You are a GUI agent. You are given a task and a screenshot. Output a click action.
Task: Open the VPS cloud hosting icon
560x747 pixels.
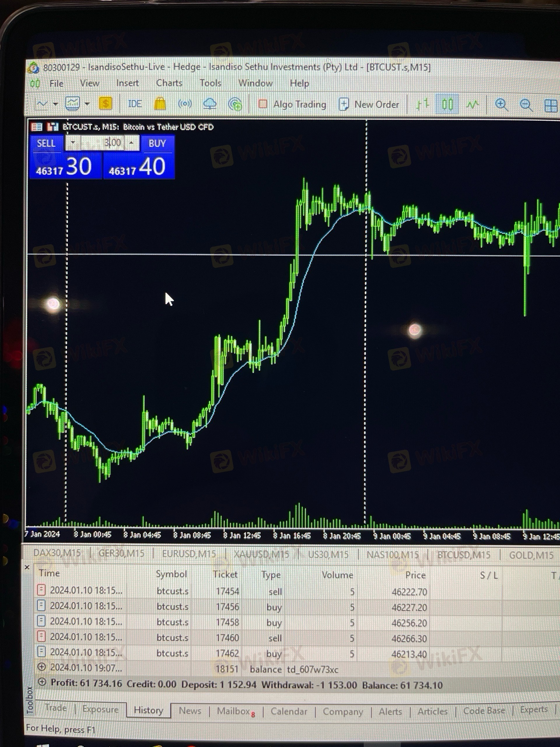click(210, 104)
